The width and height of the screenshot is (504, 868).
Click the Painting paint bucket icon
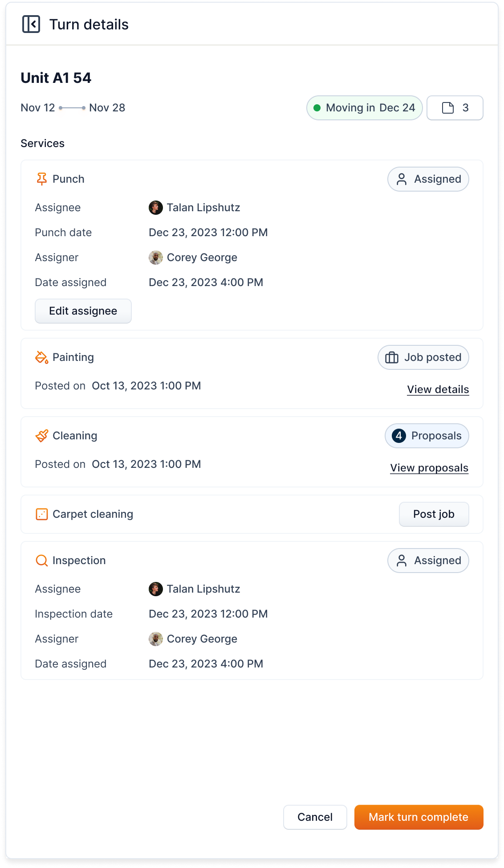pyautogui.click(x=41, y=357)
